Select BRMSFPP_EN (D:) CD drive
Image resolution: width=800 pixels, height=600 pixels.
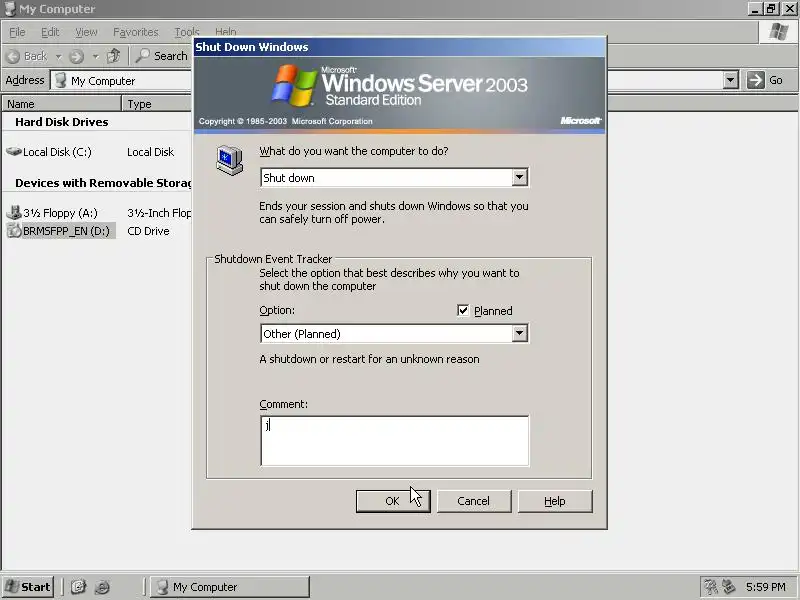point(61,231)
